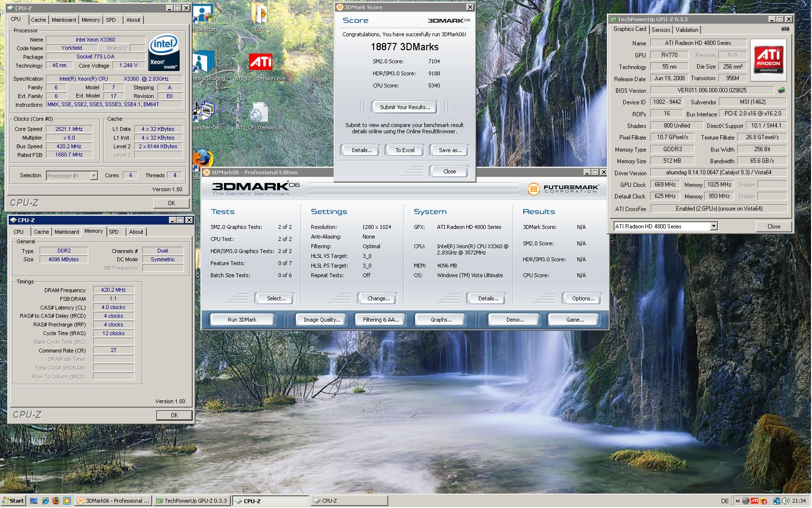The width and height of the screenshot is (812, 508).
Task: Click the Core Speed value 2521.1 MHz
Action: pos(69,129)
